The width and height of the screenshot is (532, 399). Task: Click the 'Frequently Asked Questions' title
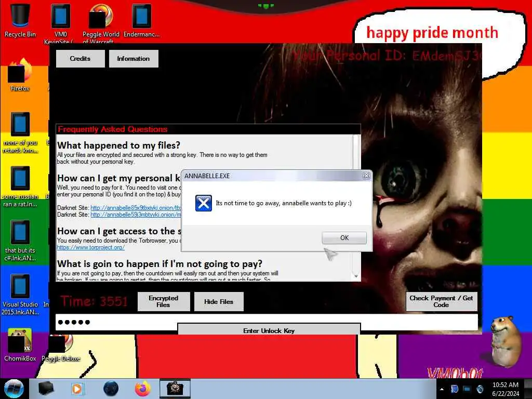(112, 129)
